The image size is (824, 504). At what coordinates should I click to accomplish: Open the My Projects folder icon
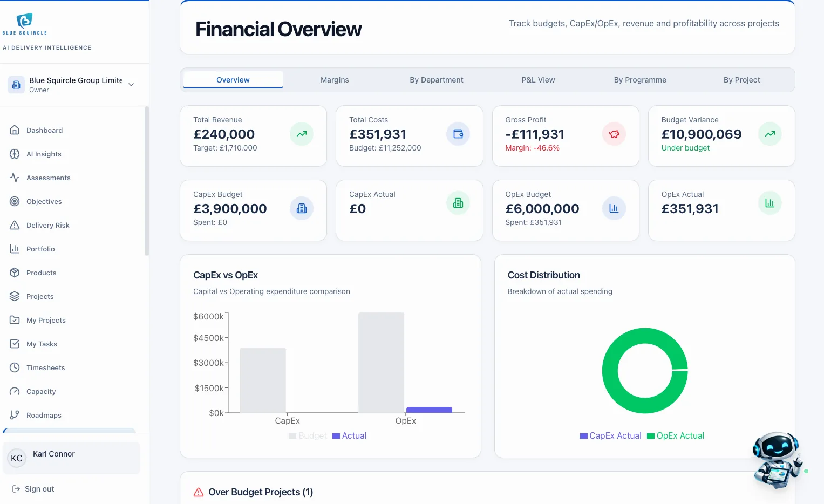tap(15, 320)
